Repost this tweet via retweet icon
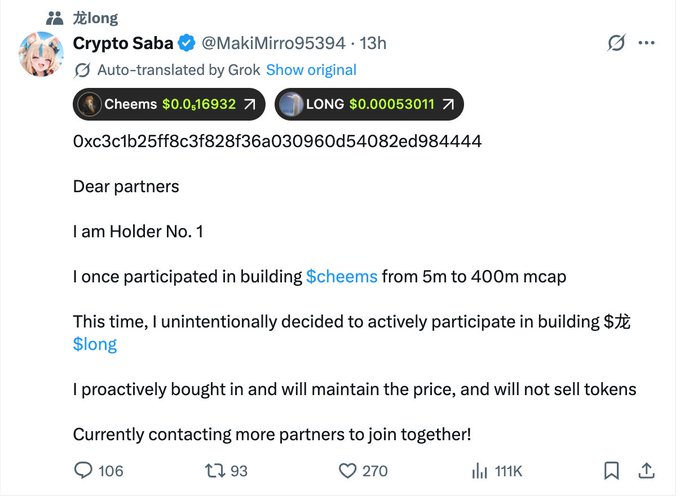The image size is (680, 496). pyautogui.click(x=214, y=470)
